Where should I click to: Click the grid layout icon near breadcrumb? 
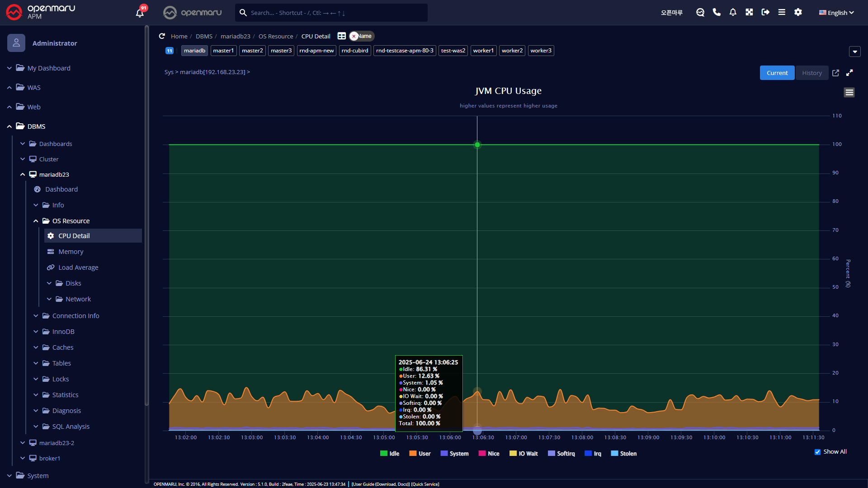pyautogui.click(x=342, y=36)
